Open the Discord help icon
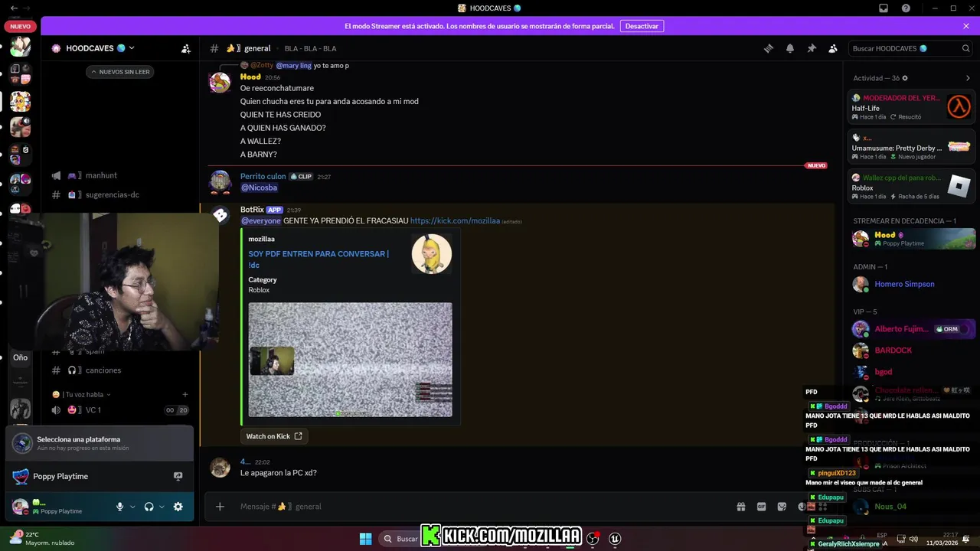 pyautogui.click(x=906, y=8)
